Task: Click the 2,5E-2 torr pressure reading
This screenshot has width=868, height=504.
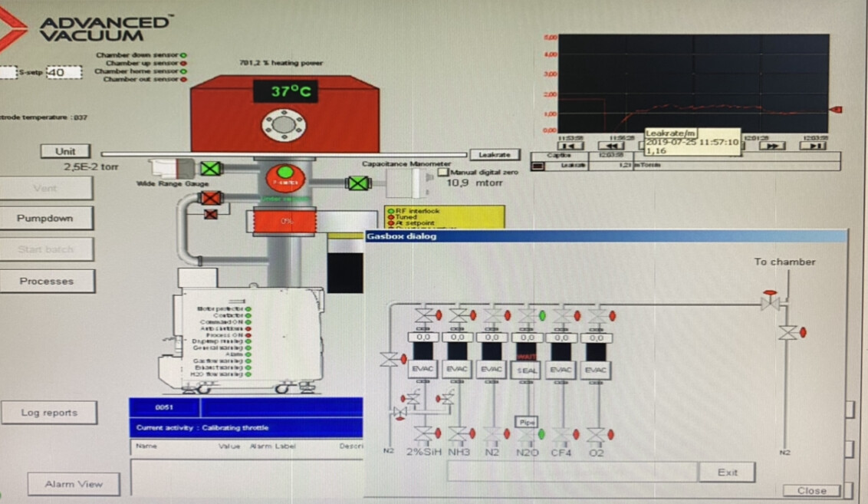Action: click(90, 166)
